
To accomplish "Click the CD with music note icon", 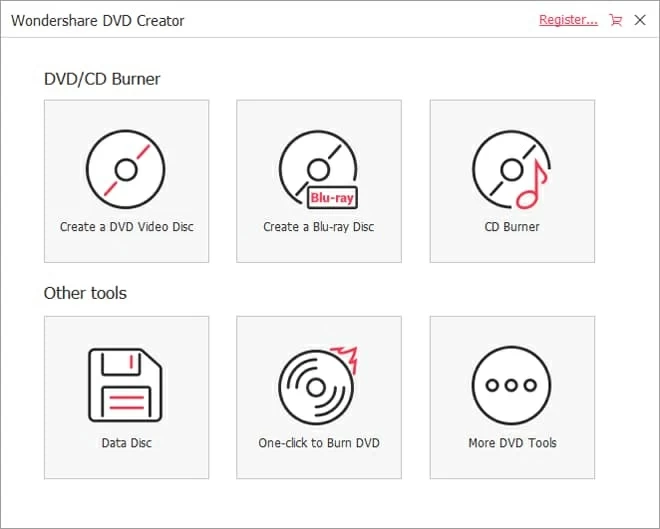I will pos(512,170).
